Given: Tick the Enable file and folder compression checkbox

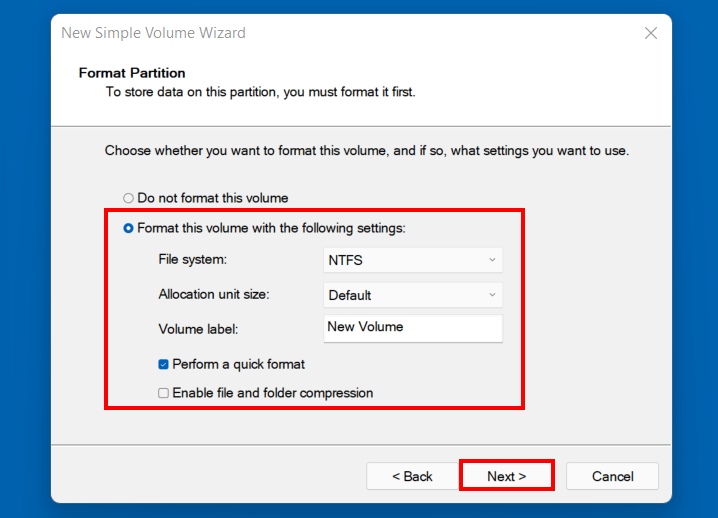Looking at the screenshot, I should (x=163, y=393).
